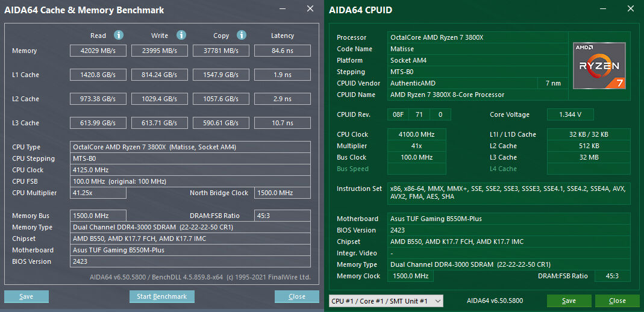Click L2 Cache copy value 1057.6 GB/s
This screenshot has height=312, width=644.
(221, 99)
